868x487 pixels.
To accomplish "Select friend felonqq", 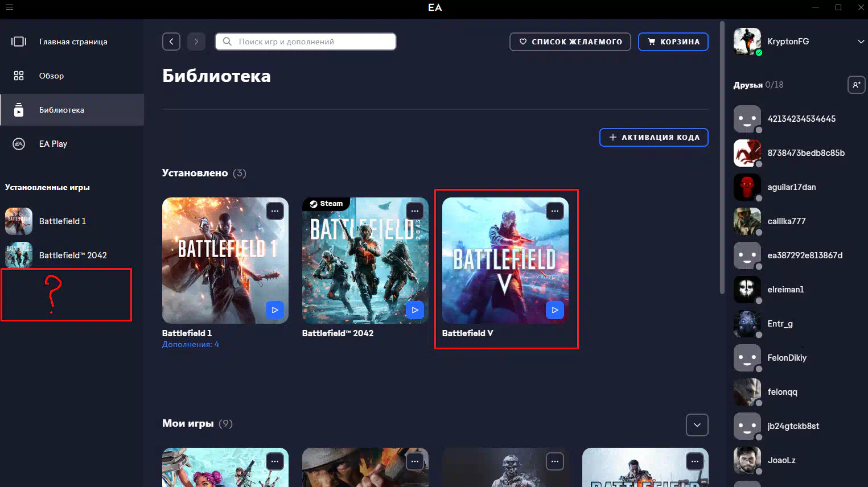I will point(798,392).
